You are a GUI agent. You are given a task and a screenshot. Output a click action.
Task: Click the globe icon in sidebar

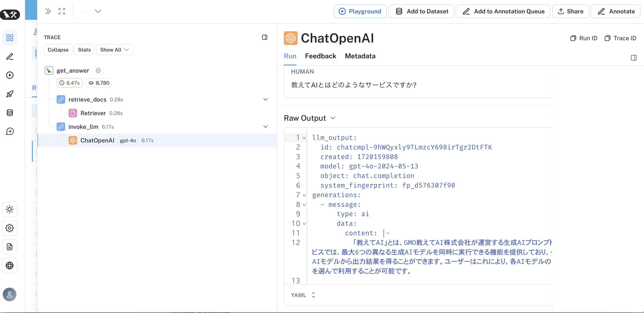[10, 266]
